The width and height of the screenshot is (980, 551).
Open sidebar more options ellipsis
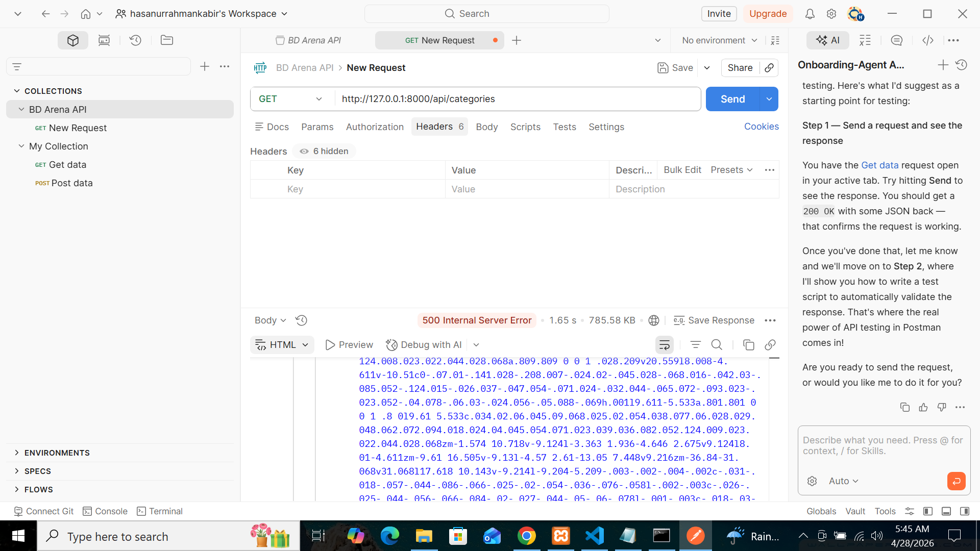(225, 66)
